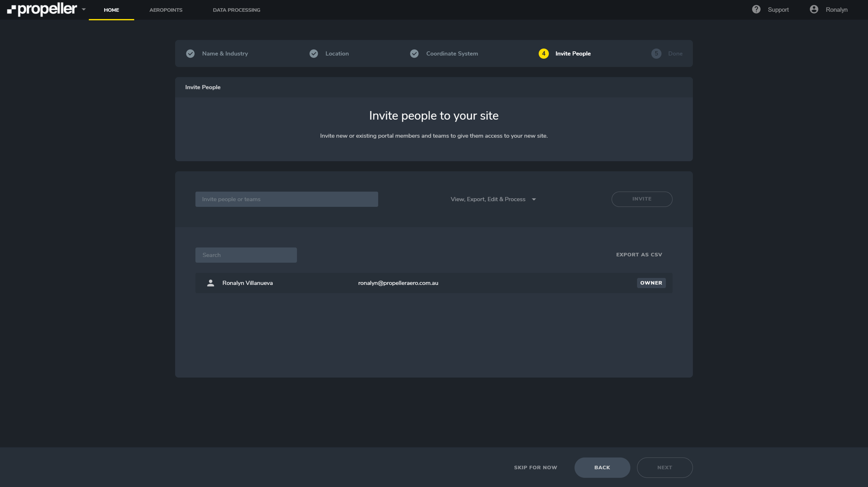Viewport: 868px width, 487px height.
Task: Click the Location step checkmark icon
Action: click(314, 53)
